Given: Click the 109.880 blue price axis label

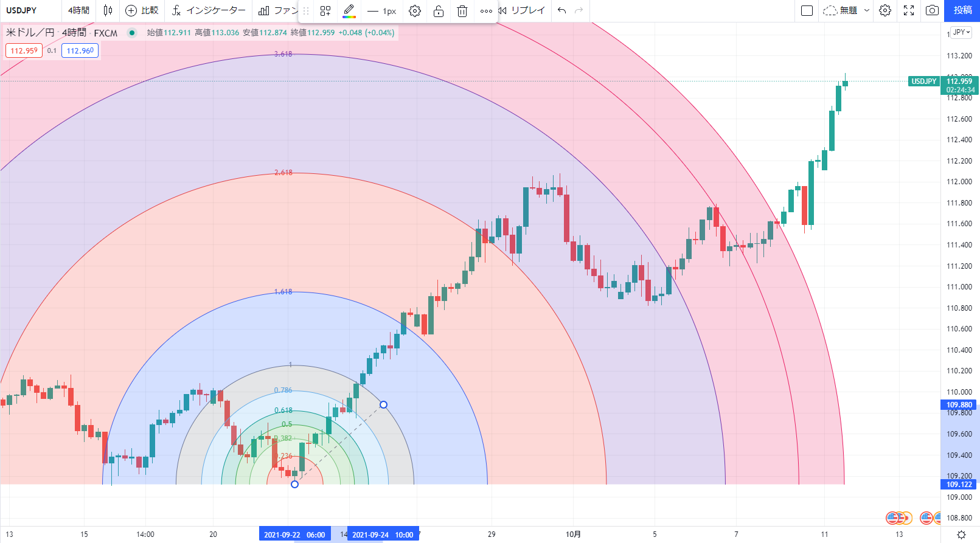Looking at the screenshot, I should point(959,405).
